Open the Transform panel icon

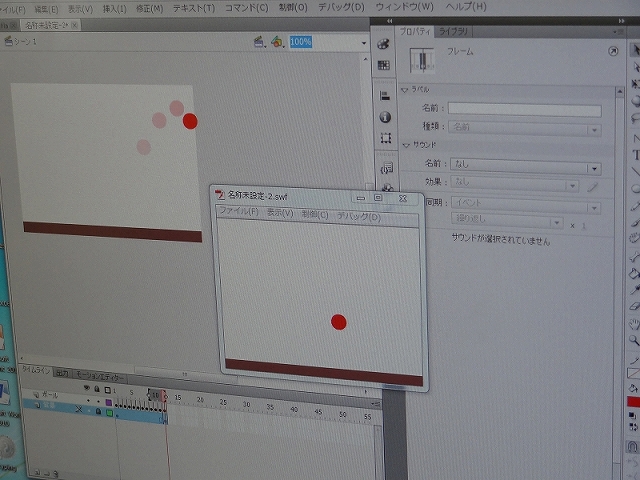pyautogui.click(x=386, y=138)
